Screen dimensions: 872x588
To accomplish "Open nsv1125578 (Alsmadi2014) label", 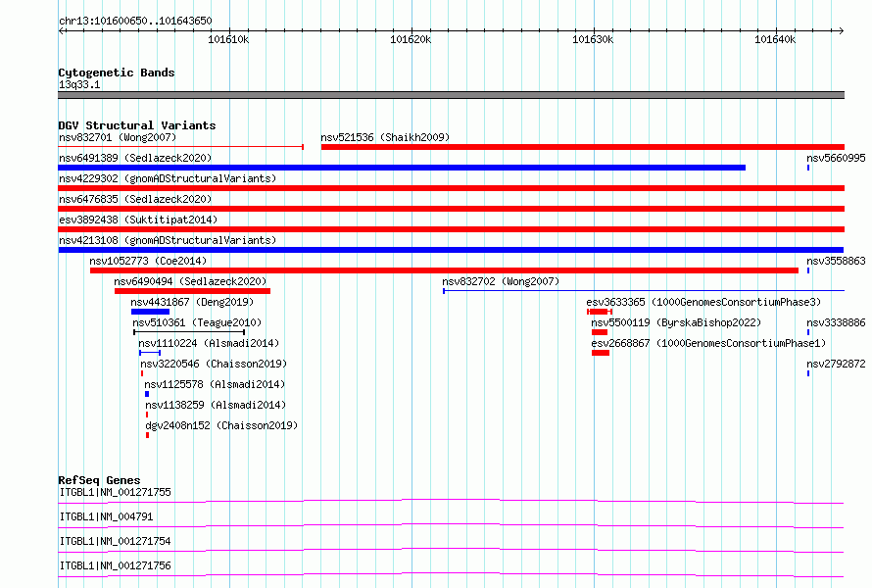I will click(215, 384).
